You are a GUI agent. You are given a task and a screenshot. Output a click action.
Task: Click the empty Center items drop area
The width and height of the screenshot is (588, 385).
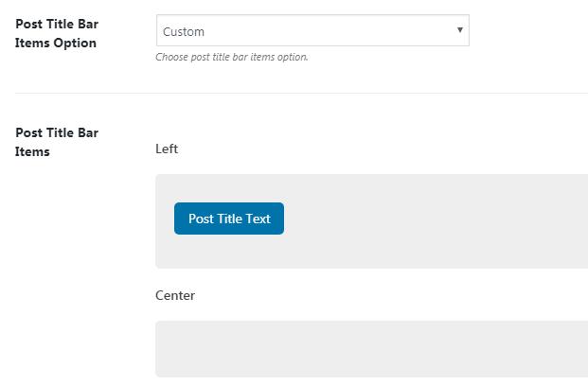371,348
